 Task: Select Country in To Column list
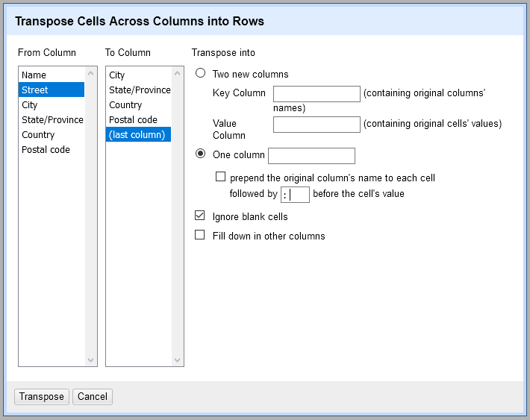tap(125, 105)
